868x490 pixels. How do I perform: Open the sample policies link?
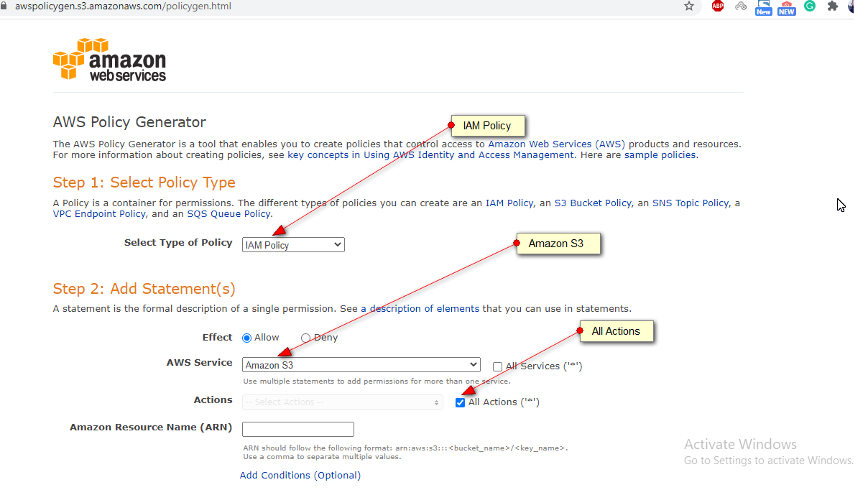(660, 154)
